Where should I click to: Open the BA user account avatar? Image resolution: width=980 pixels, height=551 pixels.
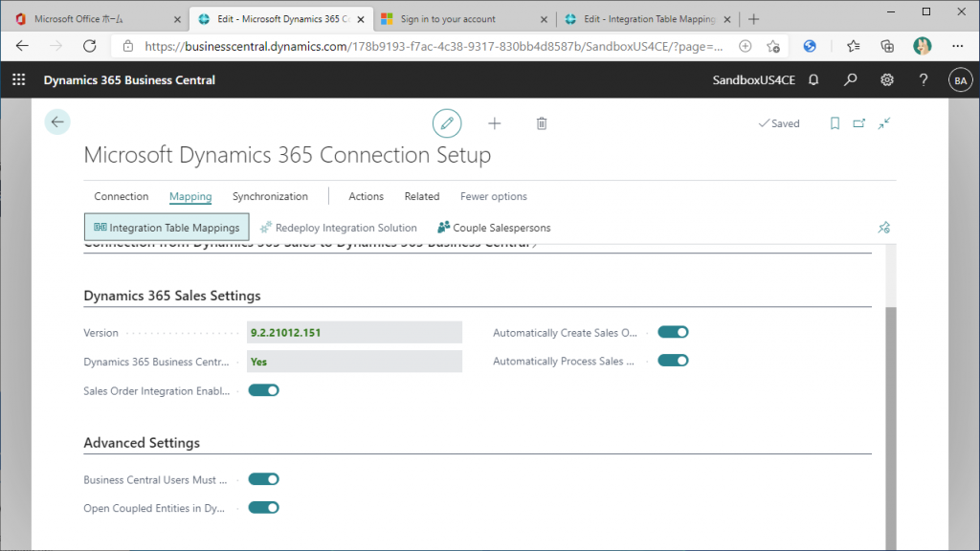click(960, 80)
